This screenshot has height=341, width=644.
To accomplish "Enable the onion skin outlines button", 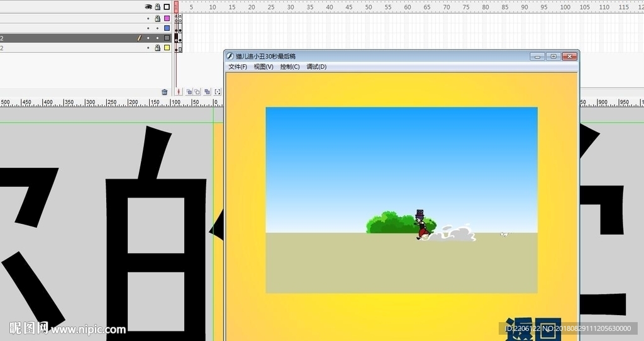I will (x=197, y=92).
